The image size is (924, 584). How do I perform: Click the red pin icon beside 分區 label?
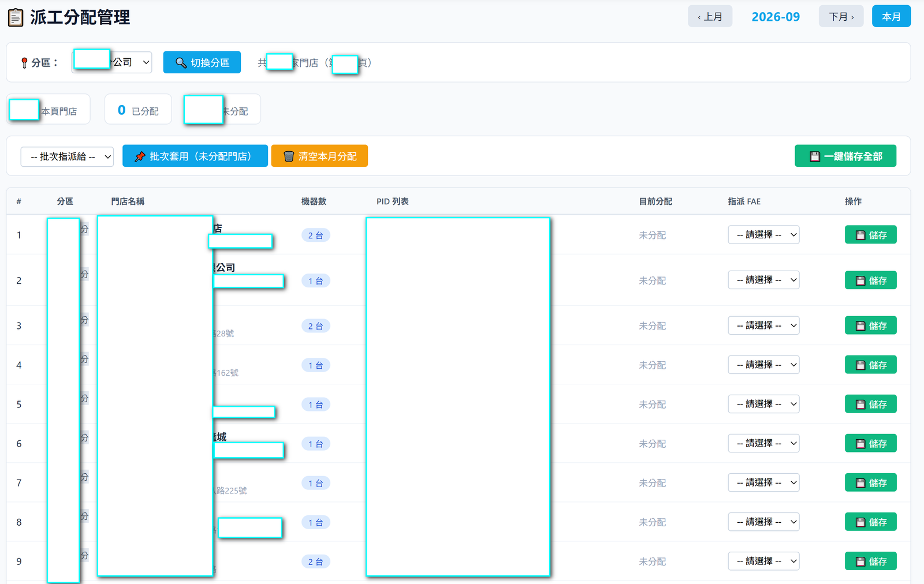pos(24,63)
